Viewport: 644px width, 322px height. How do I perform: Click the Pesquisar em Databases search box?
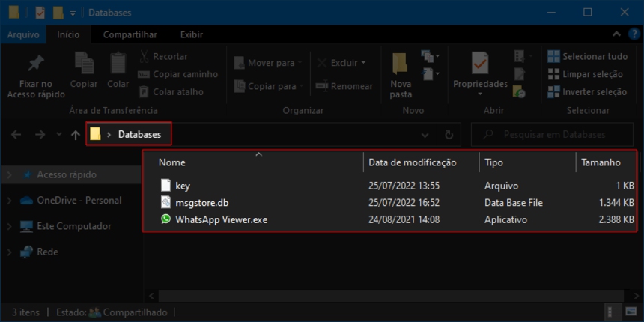[553, 134]
